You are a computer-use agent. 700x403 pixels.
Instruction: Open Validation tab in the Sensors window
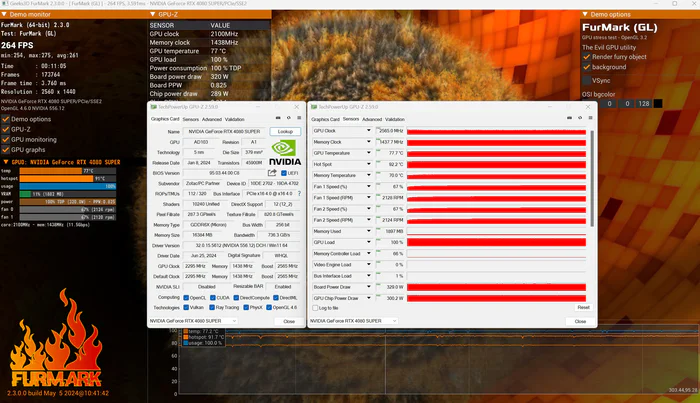click(x=395, y=119)
